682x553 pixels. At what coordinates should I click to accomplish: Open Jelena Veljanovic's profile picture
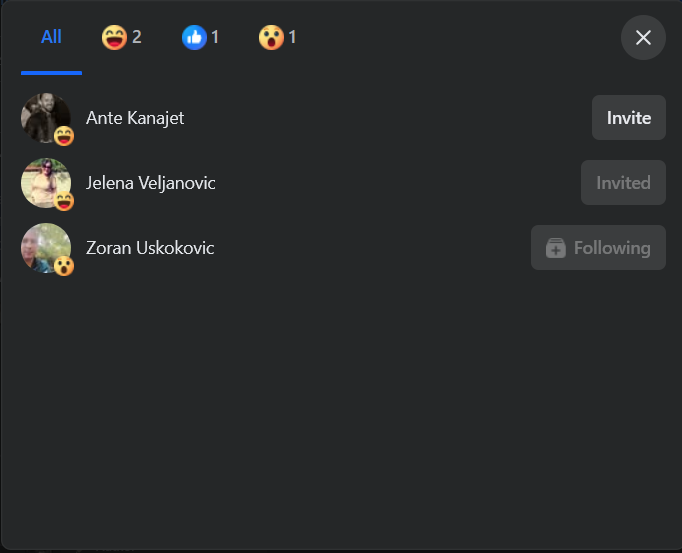tap(46, 183)
